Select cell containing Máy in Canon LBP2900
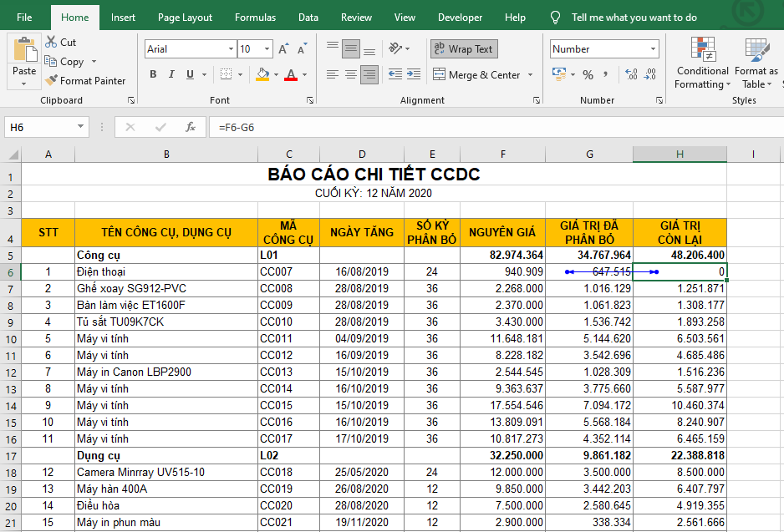Image resolution: width=784 pixels, height=532 pixels. [x=166, y=372]
